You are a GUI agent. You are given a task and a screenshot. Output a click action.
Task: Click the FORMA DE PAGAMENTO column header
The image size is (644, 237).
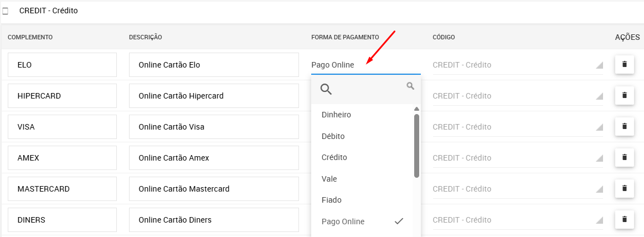click(x=345, y=38)
